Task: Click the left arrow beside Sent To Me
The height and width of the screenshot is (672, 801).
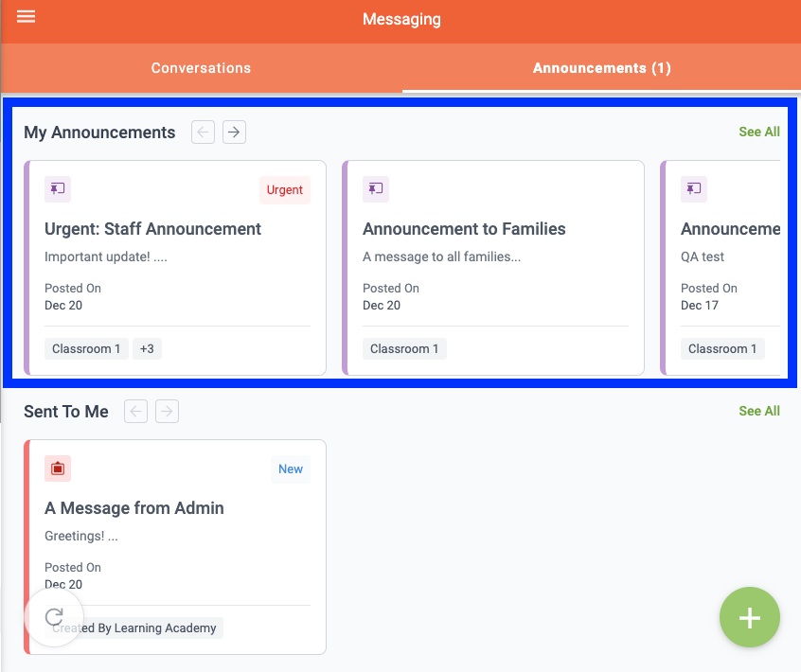Action: click(136, 411)
